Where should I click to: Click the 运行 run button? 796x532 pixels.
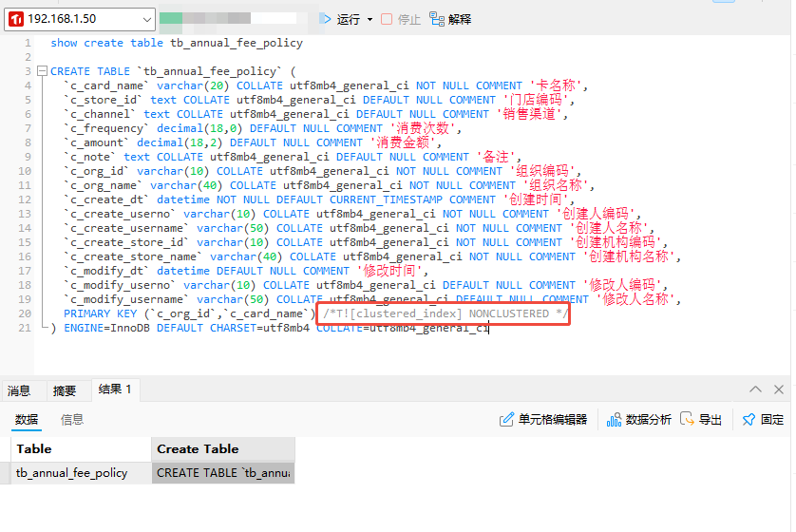(340, 19)
